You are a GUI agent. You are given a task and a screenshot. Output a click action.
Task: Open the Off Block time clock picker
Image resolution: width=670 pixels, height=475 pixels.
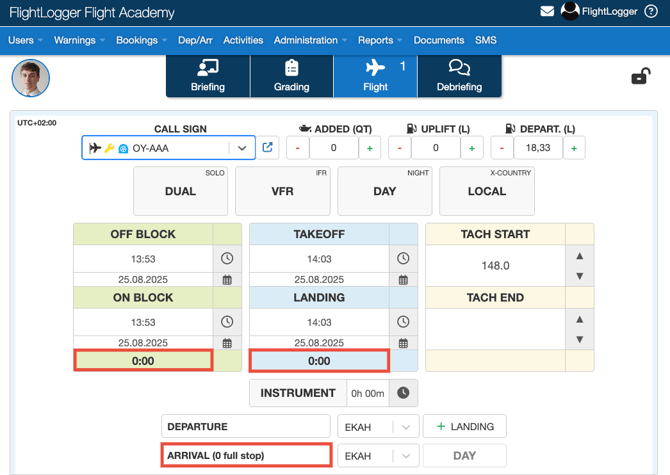point(227,258)
